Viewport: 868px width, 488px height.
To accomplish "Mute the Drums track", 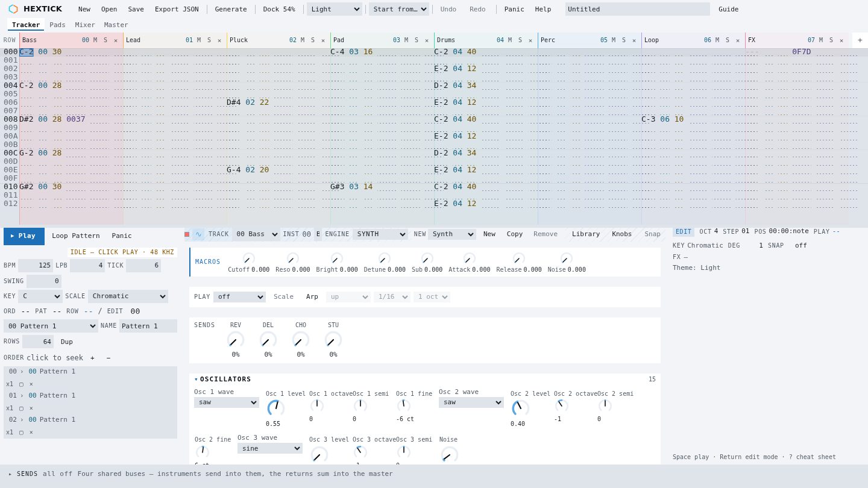I will click(x=510, y=40).
